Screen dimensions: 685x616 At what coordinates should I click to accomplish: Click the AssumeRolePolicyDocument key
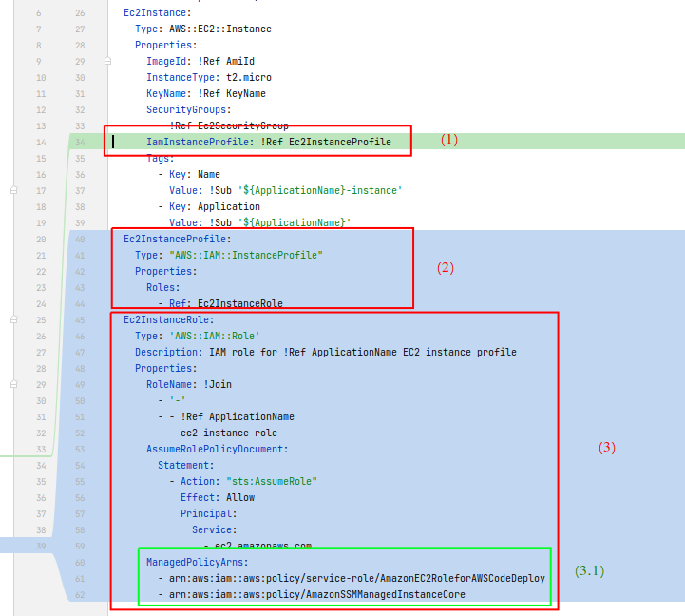point(217,449)
